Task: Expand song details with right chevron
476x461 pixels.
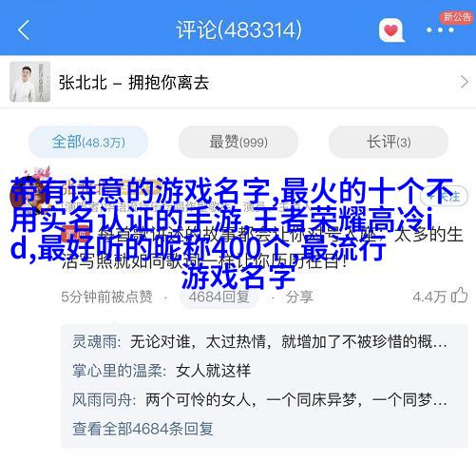Action: [464, 82]
